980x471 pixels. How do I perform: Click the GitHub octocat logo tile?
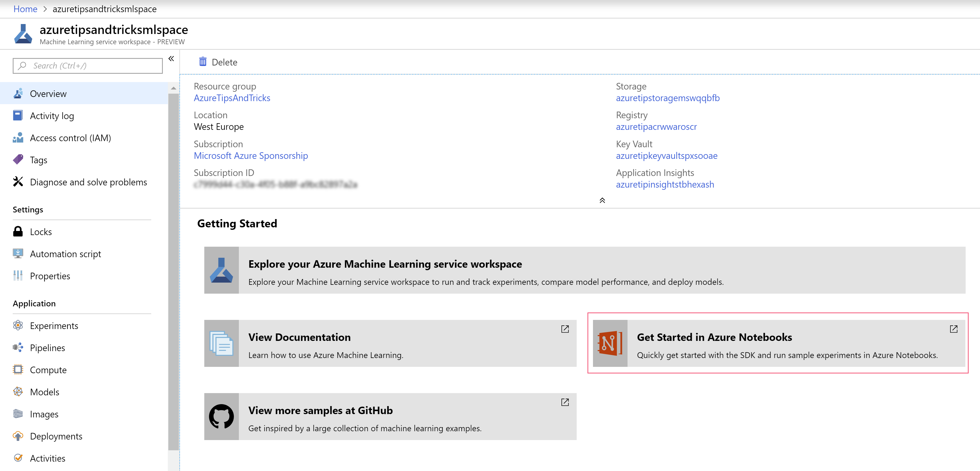pos(221,416)
